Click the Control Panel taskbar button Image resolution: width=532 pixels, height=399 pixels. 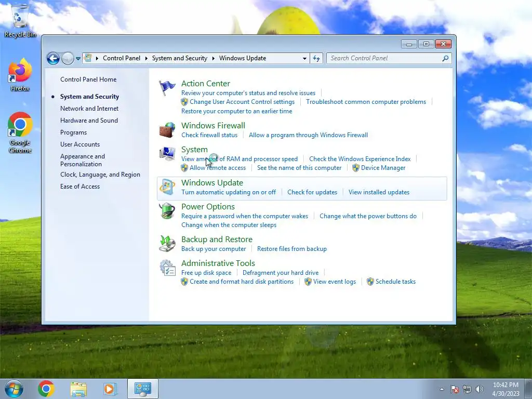click(143, 389)
